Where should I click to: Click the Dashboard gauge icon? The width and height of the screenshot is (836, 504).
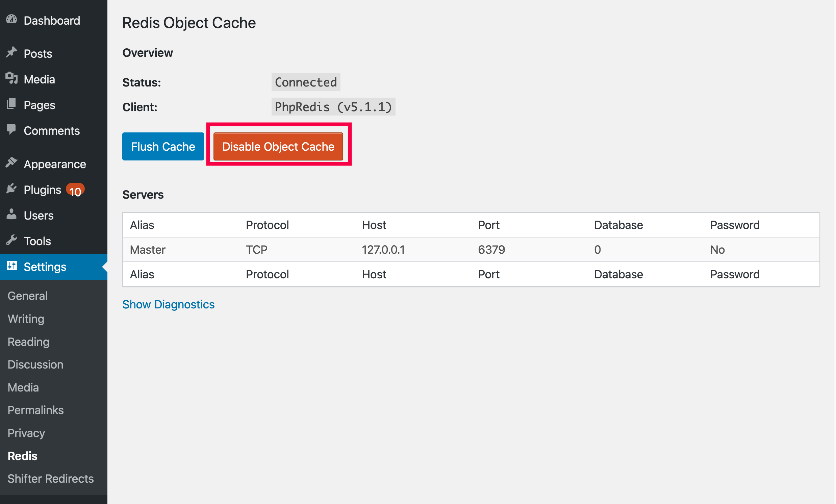11,19
